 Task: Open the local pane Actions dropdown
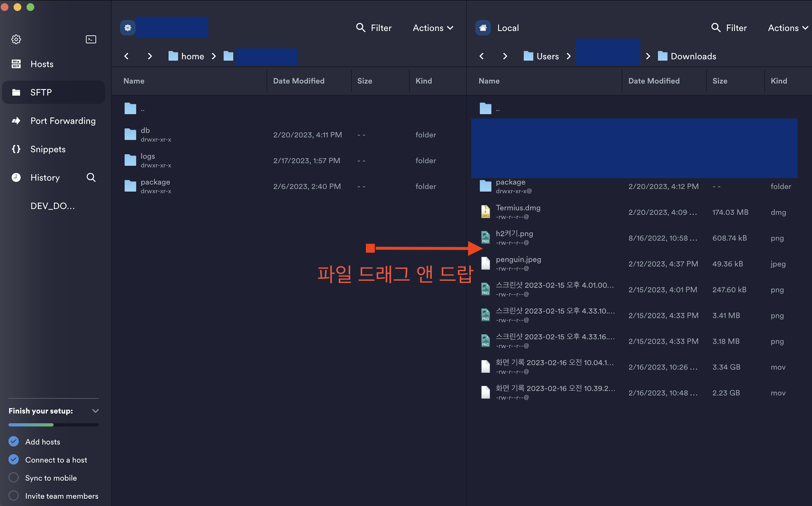(x=788, y=28)
